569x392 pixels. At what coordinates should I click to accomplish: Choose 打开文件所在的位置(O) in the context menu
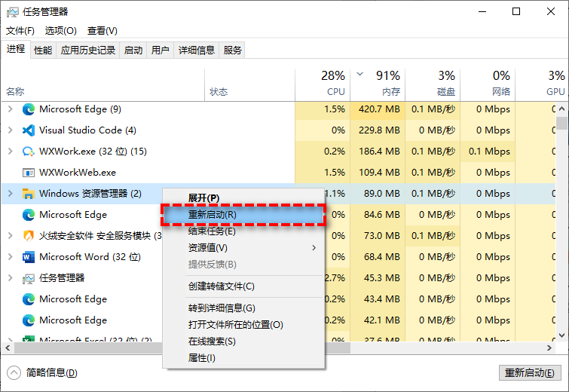243,324
